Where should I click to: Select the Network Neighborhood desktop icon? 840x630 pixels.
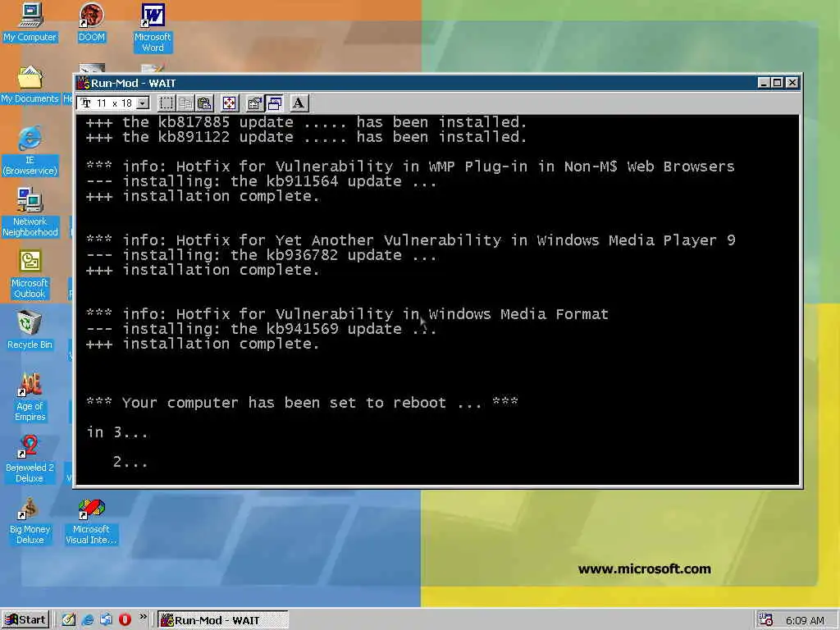30,212
